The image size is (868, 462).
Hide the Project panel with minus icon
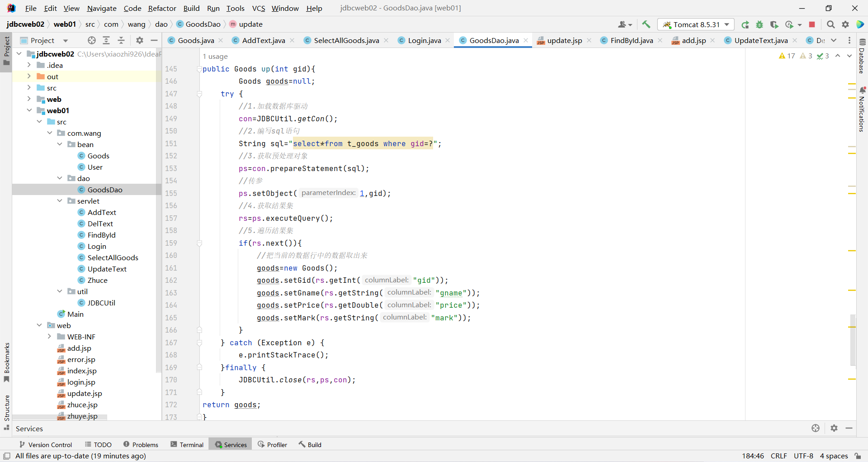[154, 40]
